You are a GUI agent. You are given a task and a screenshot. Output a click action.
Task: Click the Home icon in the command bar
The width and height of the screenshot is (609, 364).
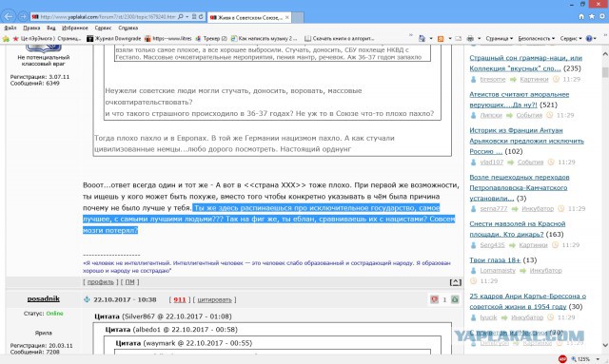[422, 38]
